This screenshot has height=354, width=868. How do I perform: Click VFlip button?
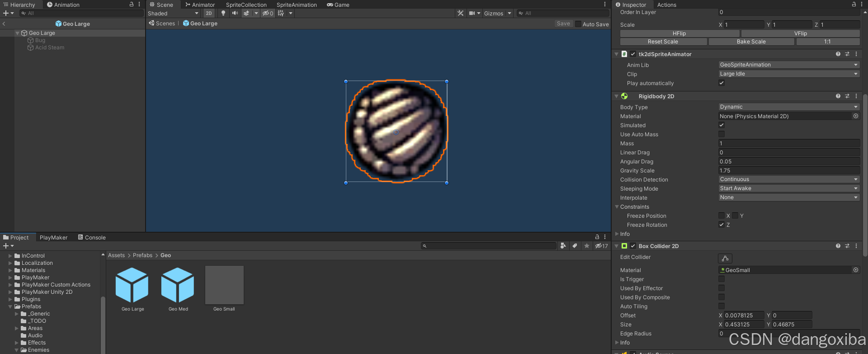point(800,33)
